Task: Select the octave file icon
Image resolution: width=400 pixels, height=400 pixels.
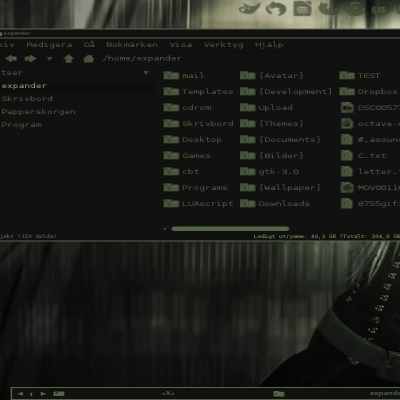Action: [347, 124]
